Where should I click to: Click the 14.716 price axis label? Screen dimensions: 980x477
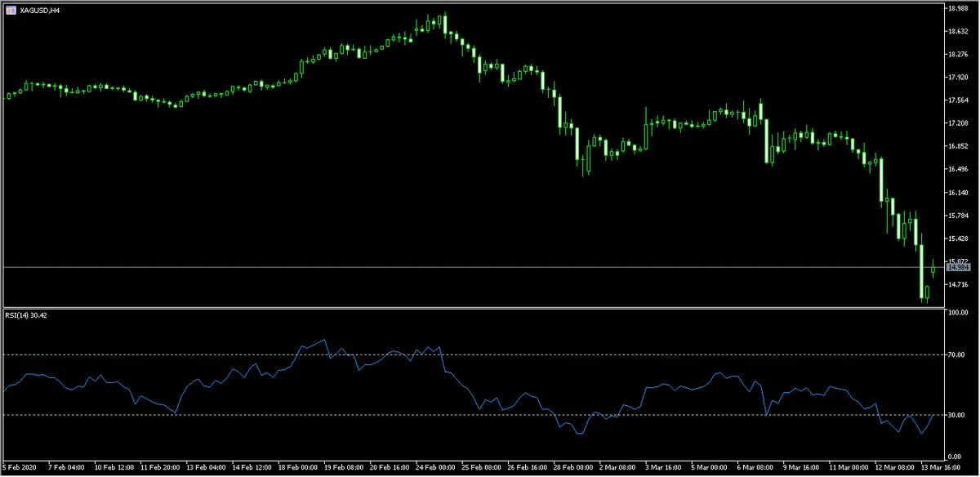958,284
